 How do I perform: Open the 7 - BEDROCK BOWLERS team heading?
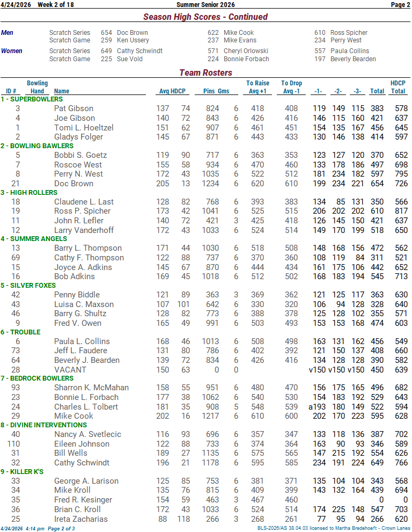pyautogui.click(x=37, y=378)
